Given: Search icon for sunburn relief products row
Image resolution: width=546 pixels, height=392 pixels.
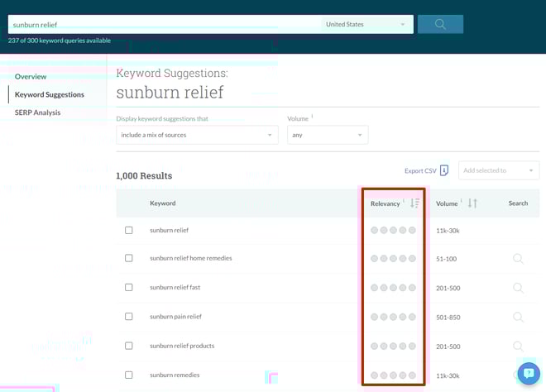Looking at the screenshot, I should [518, 347].
